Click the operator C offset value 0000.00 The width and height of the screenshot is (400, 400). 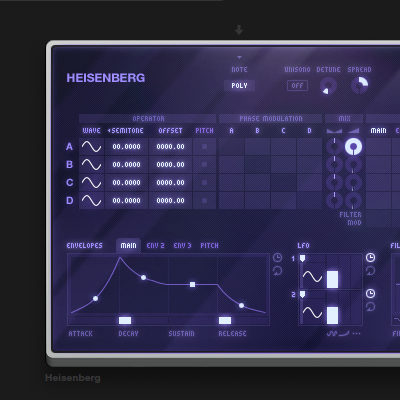[170, 183]
